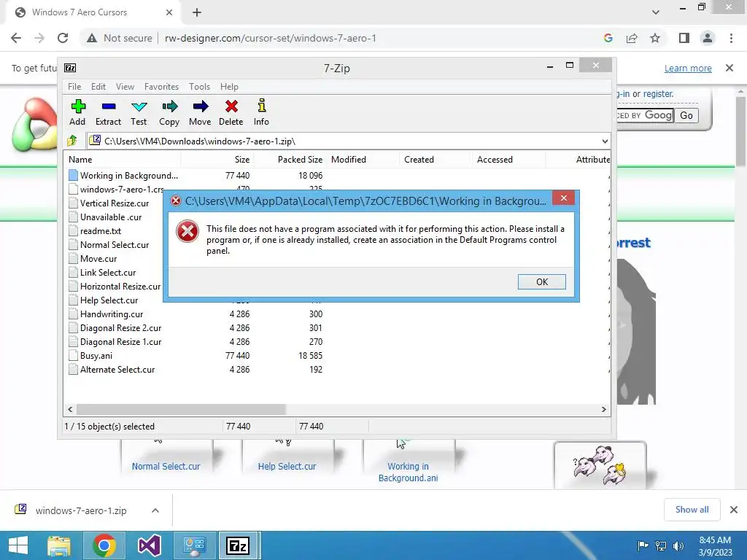This screenshot has width=747, height=560.
Task: Select Help Select.cur in 7-Zip list
Action: (x=109, y=300)
